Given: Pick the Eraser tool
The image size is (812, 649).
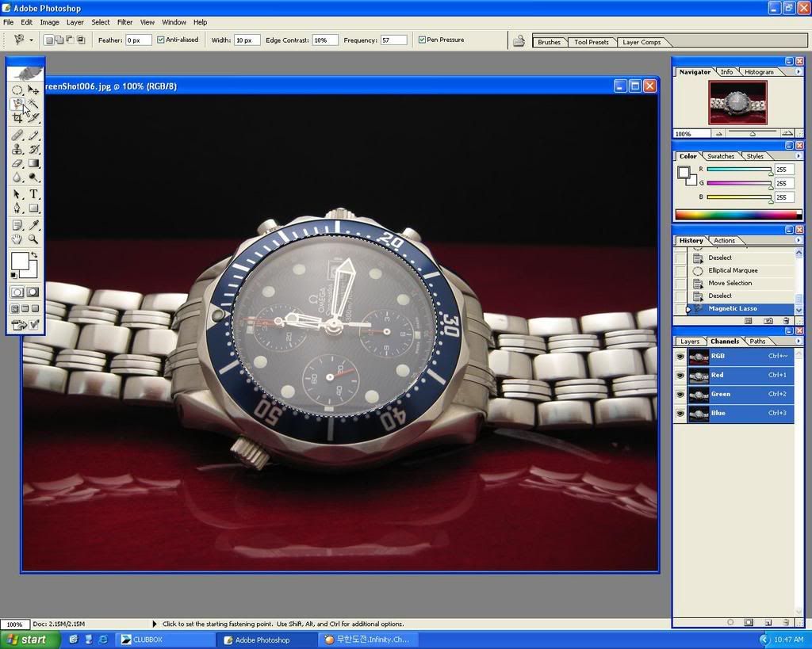Looking at the screenshot, I should (17, 163).
